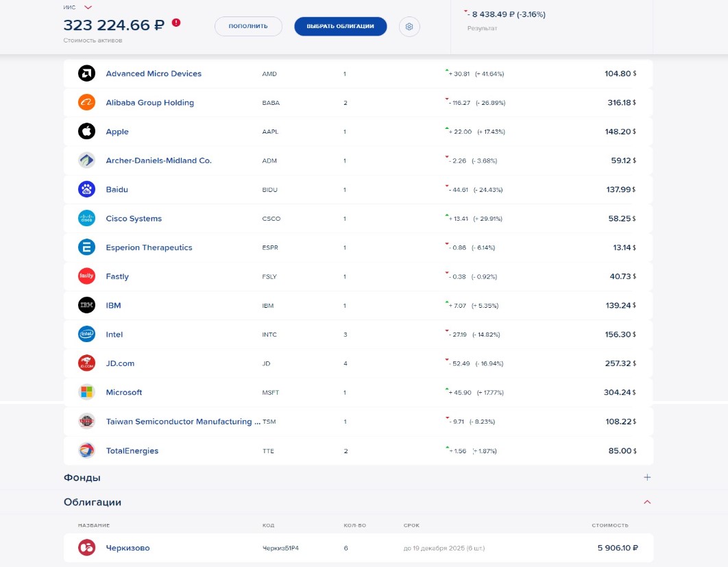This screenshot has width=728, height=567.
Task: Open the Advanced Micro Devices stock link
Action: tap(154, 73)
